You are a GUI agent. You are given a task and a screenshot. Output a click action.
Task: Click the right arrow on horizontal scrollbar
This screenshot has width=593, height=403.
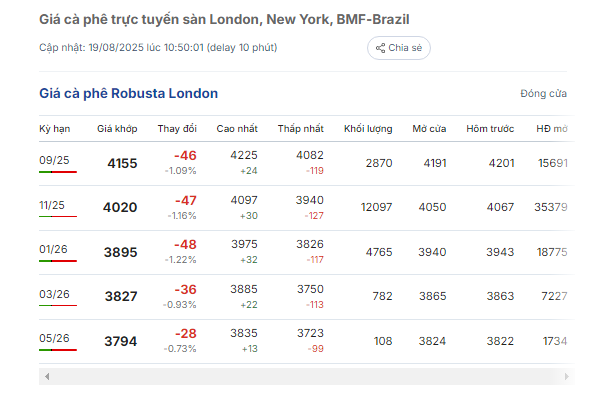coord(566,377)
